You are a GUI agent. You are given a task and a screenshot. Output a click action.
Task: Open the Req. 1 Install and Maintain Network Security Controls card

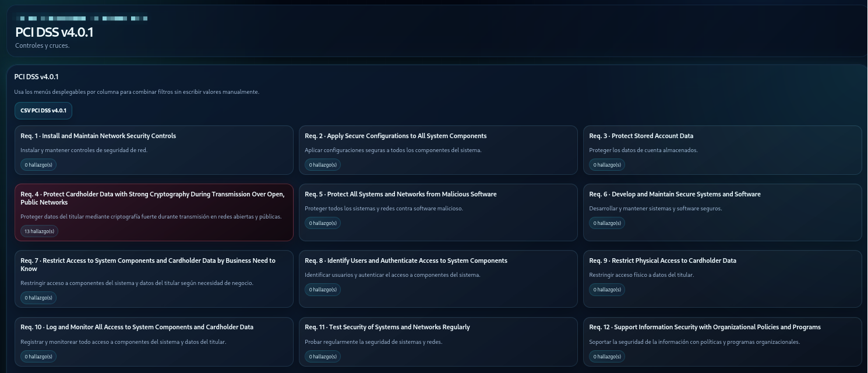(154, 150)
